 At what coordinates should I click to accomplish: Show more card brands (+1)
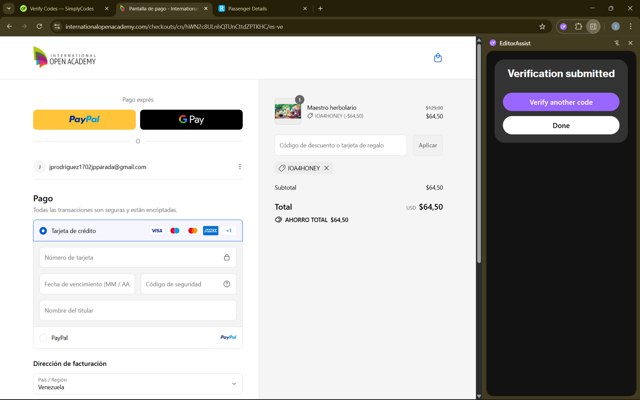pos(229,231)
